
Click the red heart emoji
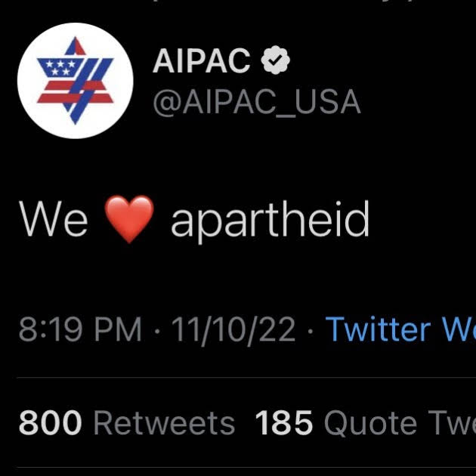(129, 219)
